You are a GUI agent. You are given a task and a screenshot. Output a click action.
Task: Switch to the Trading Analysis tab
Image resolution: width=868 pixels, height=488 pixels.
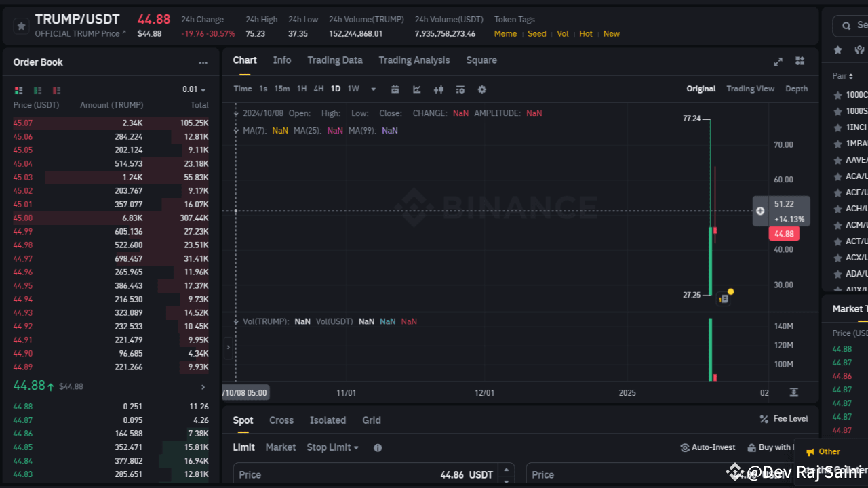coord(414,60)
